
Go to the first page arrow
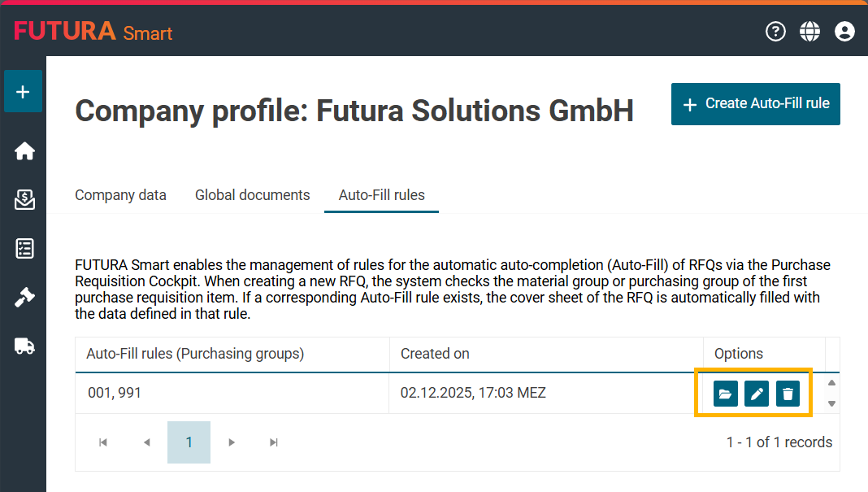pos(103,442)
